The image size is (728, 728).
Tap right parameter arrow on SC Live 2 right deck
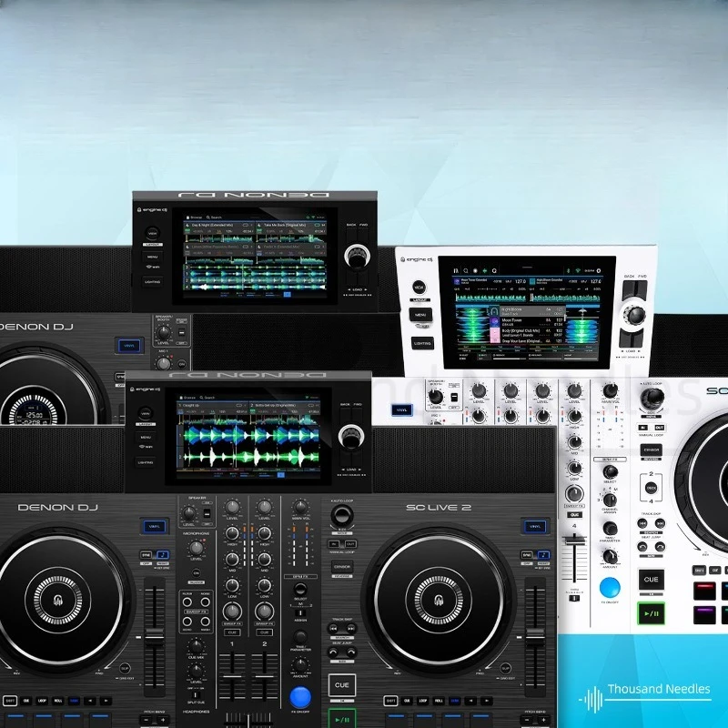[487, 701]
